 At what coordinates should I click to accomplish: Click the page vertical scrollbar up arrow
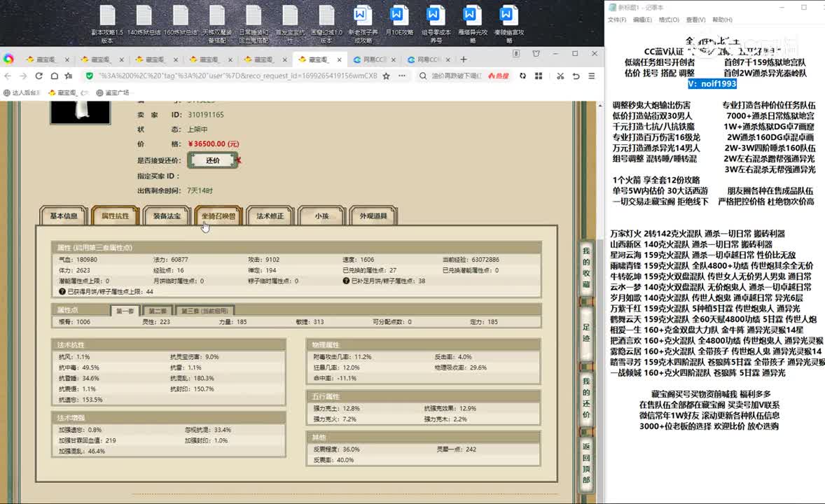point(600,106)
